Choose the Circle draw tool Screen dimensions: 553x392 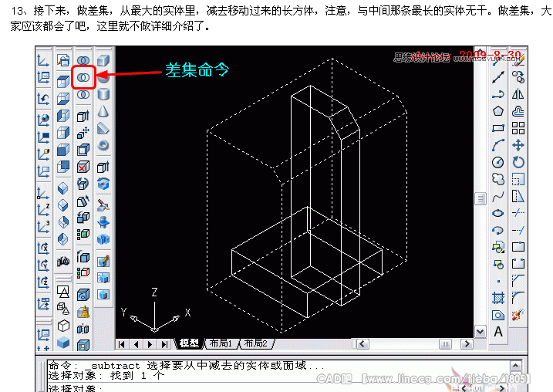[498, 162]
